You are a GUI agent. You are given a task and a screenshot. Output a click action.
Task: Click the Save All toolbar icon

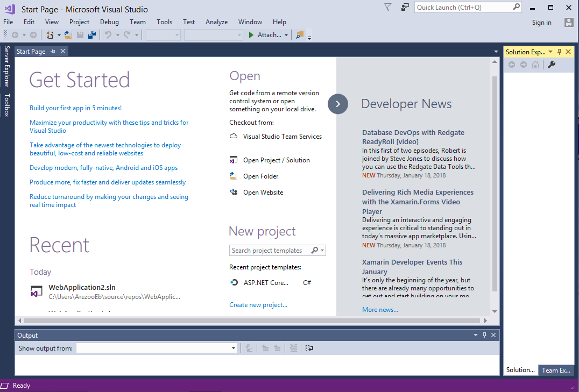coord(91,34)
